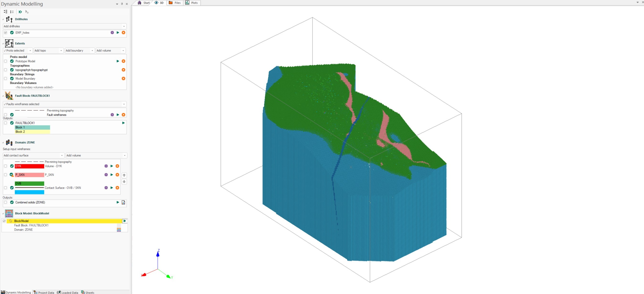644x294 pixels.
Task: Enable the Model Boundary checkbox
Action: (5, 79)
